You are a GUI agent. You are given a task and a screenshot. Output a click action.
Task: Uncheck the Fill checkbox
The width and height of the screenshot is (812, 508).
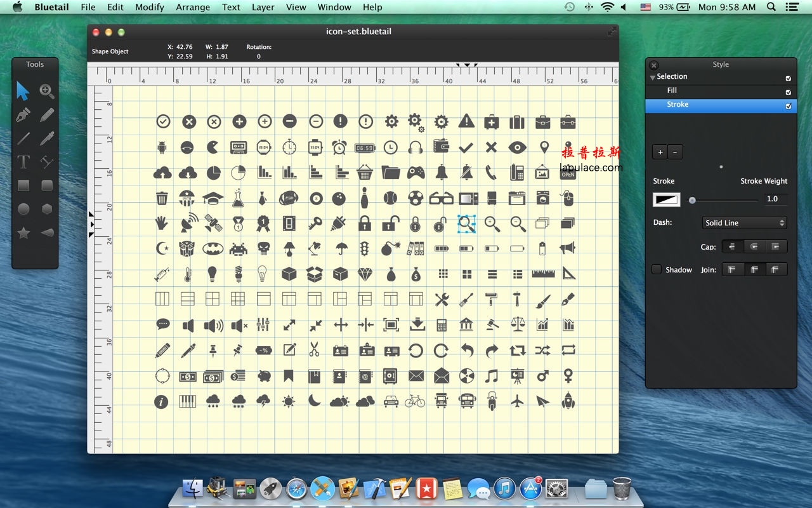coord(789,92)
